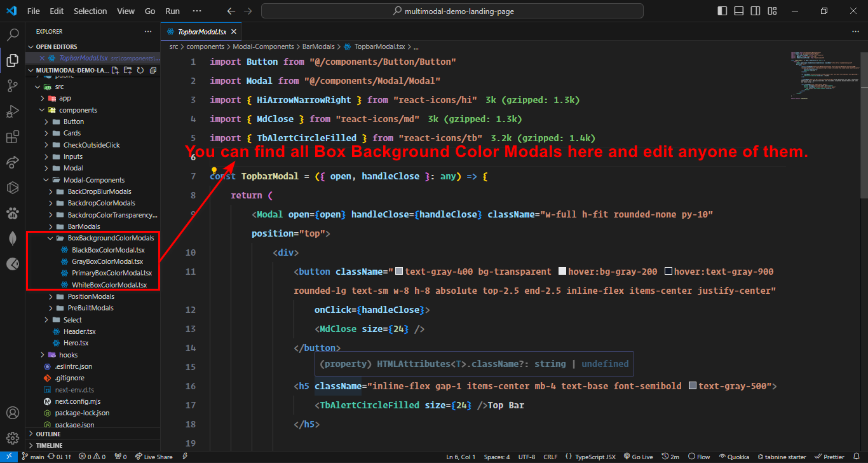
Task: Open the Edit menu
Action: (x=57, y=11)
